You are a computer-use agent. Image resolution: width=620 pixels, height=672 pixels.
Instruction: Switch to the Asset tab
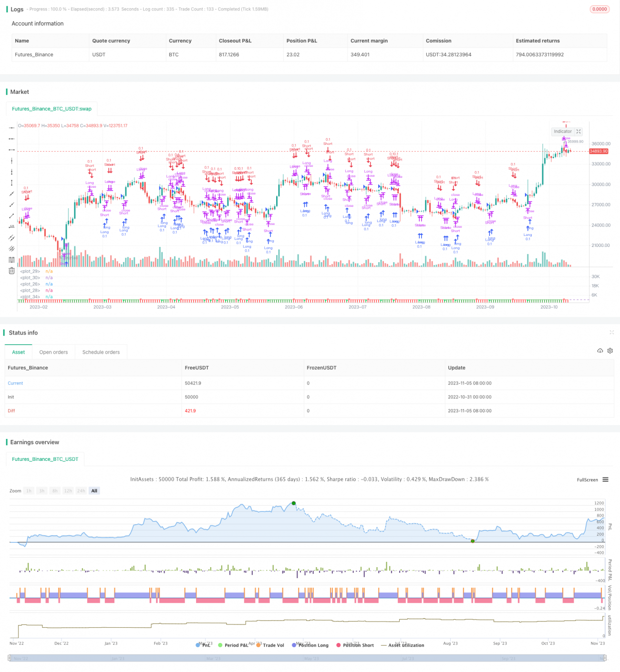tap(19, 352)
